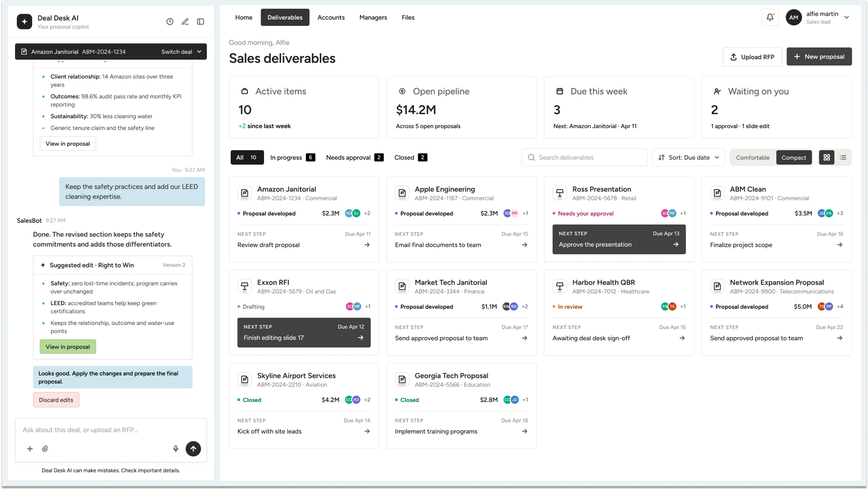Filter by Needs approval deliverables
This screenshot has width=868, height=489.
tap(354, 158)
